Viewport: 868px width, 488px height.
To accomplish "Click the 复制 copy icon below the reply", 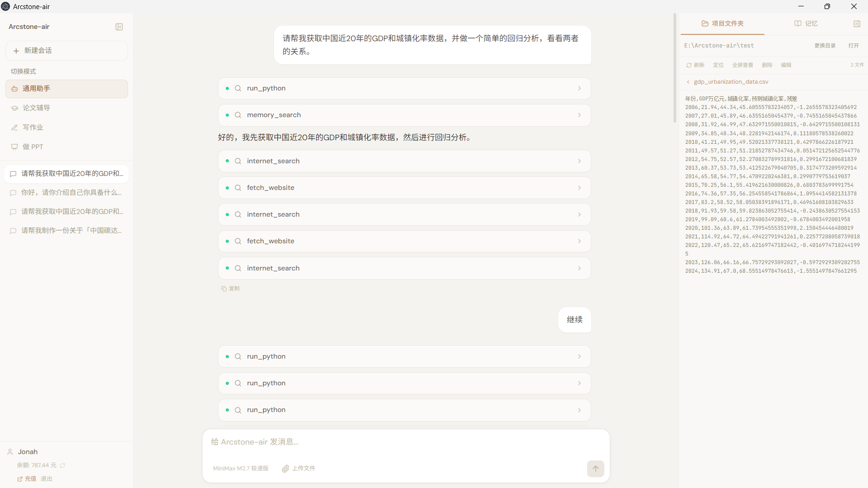I will coord(223,289).
